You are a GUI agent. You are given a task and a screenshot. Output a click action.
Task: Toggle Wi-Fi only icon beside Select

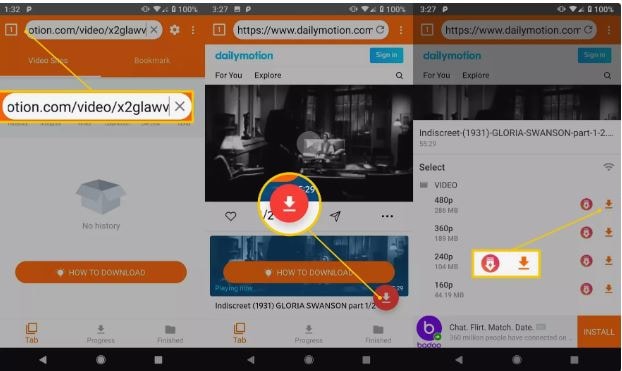[x=608, y=167]
